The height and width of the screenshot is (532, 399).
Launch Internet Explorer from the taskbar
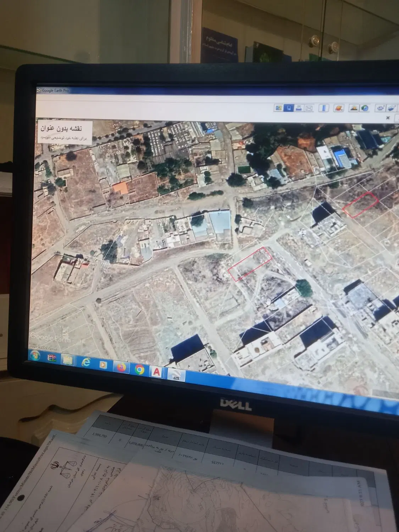[86, 362]
